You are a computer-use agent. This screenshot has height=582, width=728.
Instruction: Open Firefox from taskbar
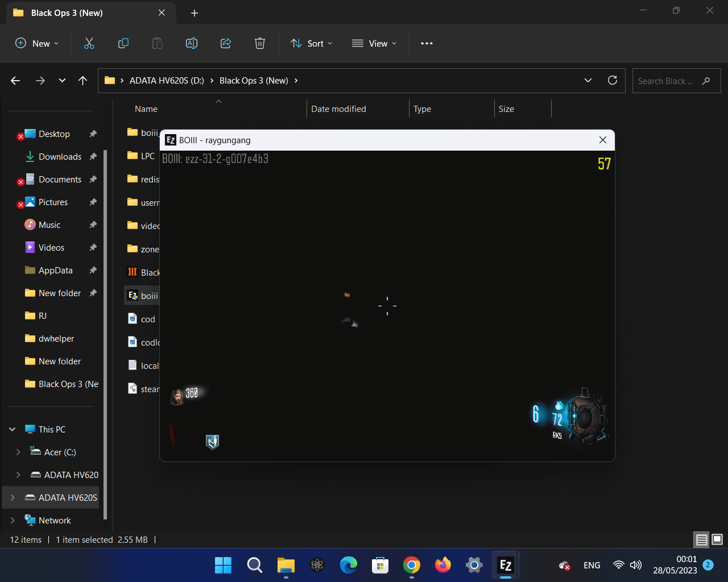pos(443,565)
